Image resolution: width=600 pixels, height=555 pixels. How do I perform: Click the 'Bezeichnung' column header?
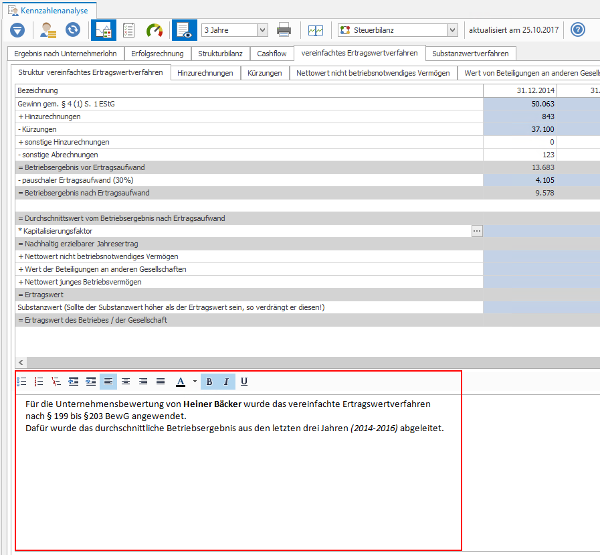tap(249, 91)
